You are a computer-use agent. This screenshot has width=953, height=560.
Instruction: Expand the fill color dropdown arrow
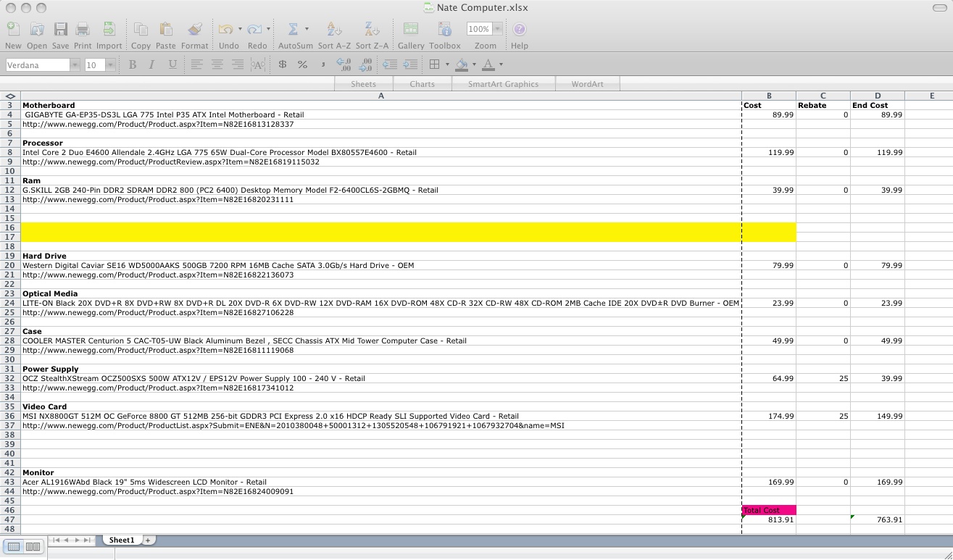click(474, 64)
